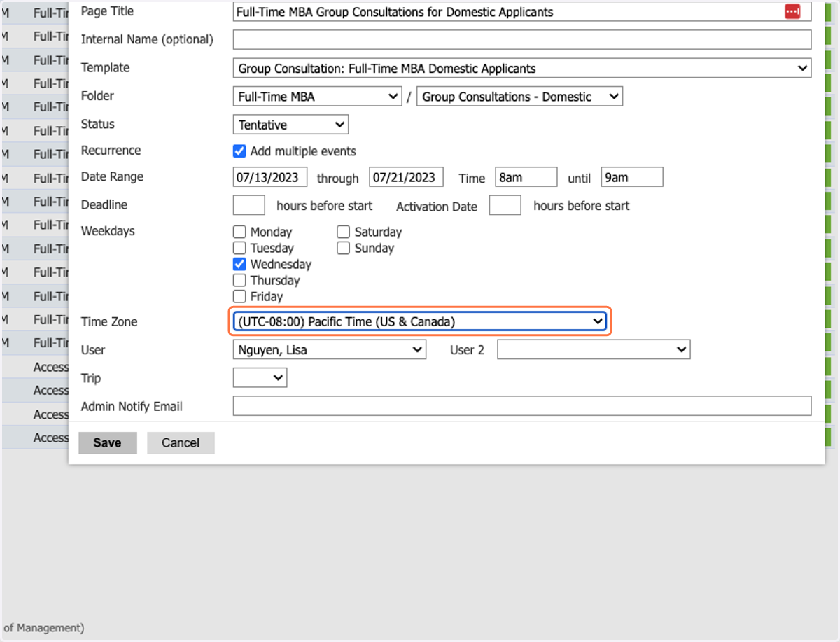Click the Save button
This screenshot has width=840, height=642.
[107, 442]
